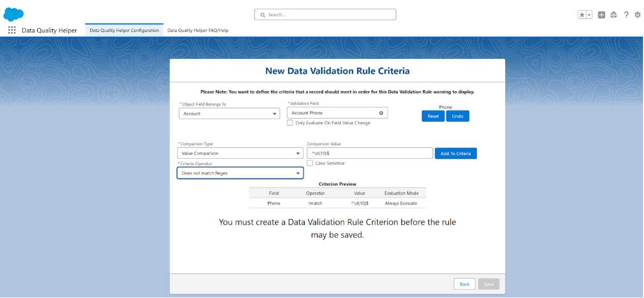Check the Case-Sensitive checkbox
644x298 pixels.
coord(310,163)
